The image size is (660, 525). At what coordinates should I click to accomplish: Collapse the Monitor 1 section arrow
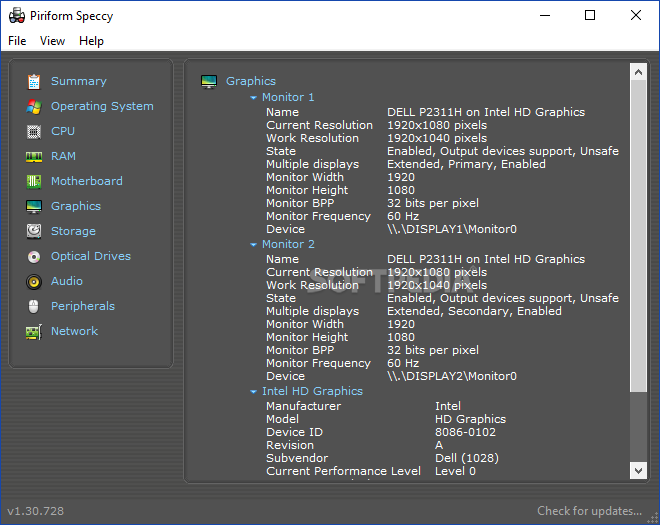click(253, 98)
